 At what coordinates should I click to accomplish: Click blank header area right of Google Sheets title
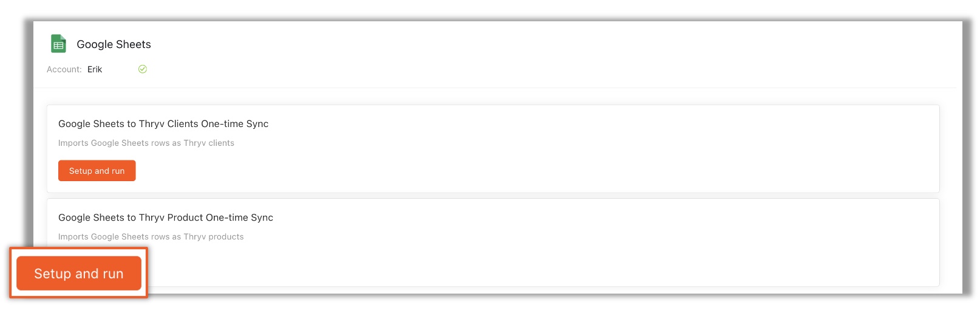(546, 44)
